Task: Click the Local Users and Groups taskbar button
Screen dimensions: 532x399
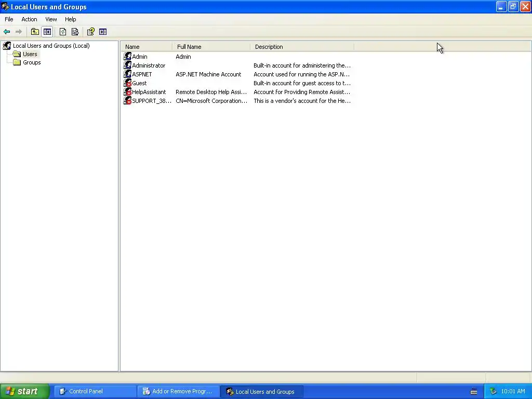Action: coord(262,392)
